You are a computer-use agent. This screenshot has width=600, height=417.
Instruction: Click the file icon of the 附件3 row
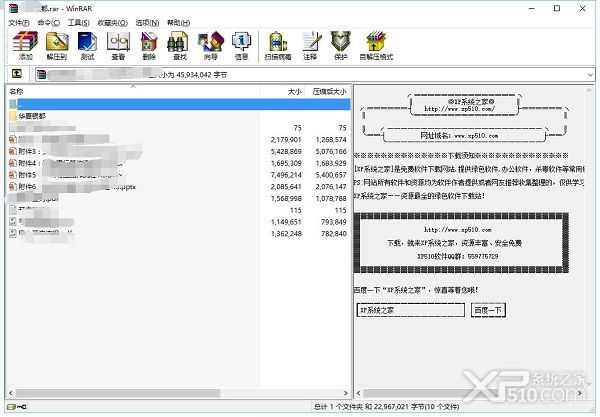click(x=13, y=151)
